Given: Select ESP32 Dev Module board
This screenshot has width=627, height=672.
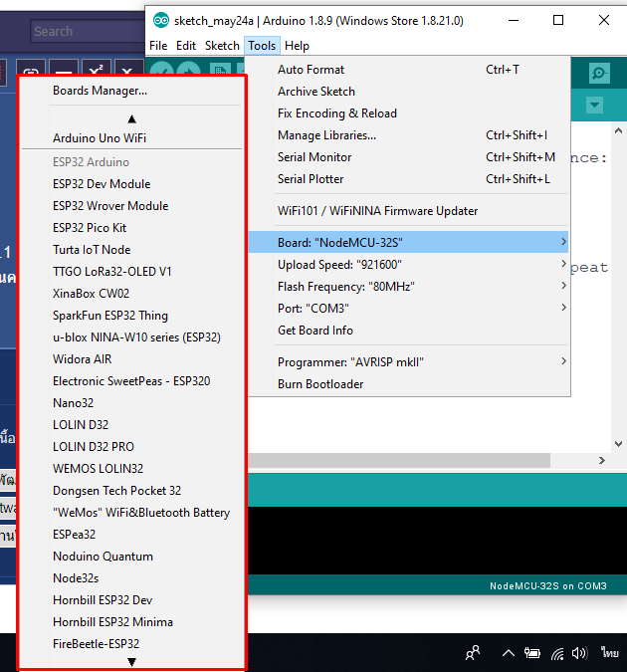Looking at the screenshot, I should [x=132, y=184].
